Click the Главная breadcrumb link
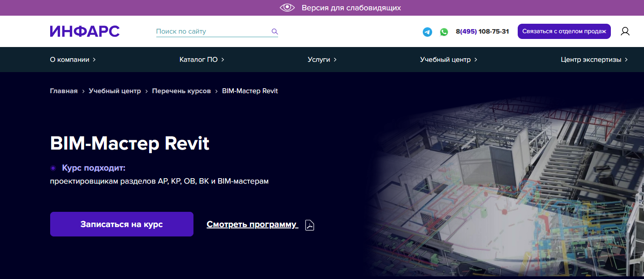 tap(64, 91)
